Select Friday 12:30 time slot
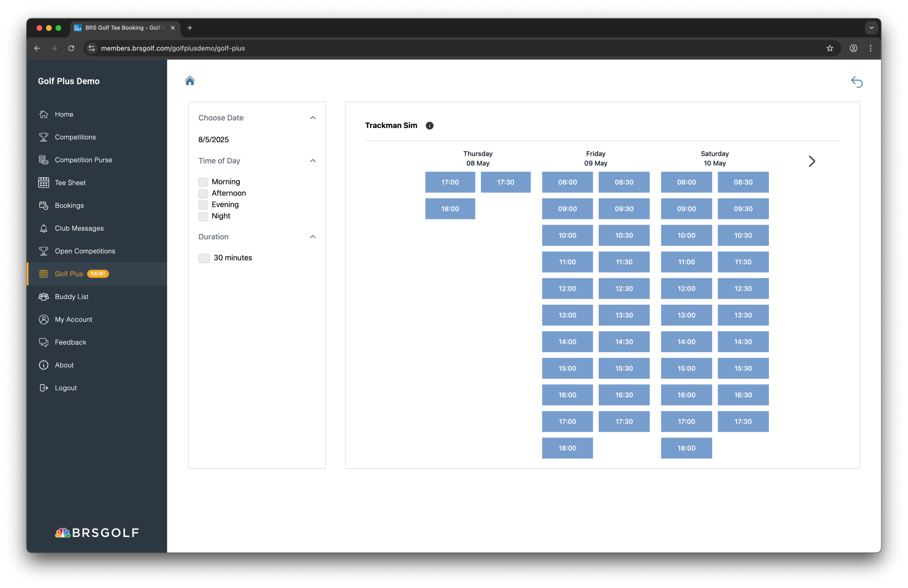This screenshot has height=588, width=908. tap(624, 288)
